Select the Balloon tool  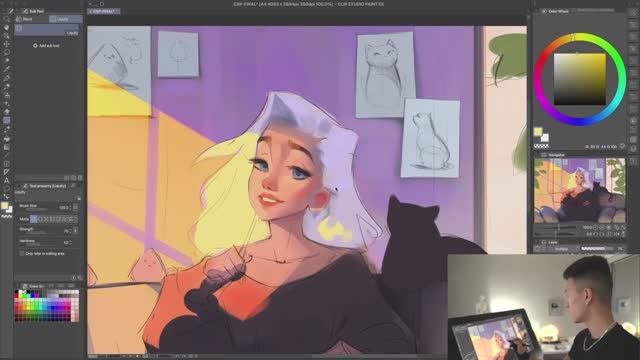pyautogui.click(x=7, y=188)
